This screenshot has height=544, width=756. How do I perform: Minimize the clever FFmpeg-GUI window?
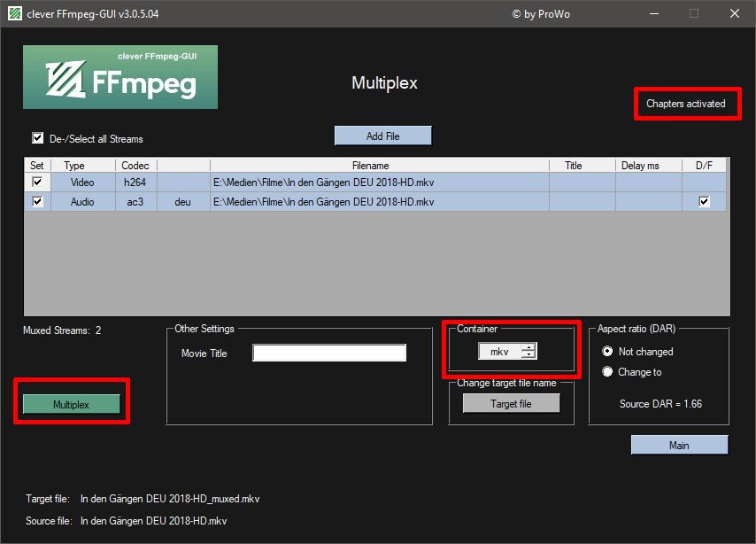click(x=654, y=13)
